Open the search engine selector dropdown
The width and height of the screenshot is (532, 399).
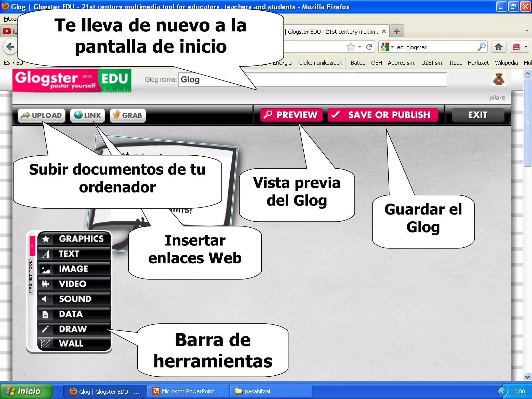pos(387,47)
